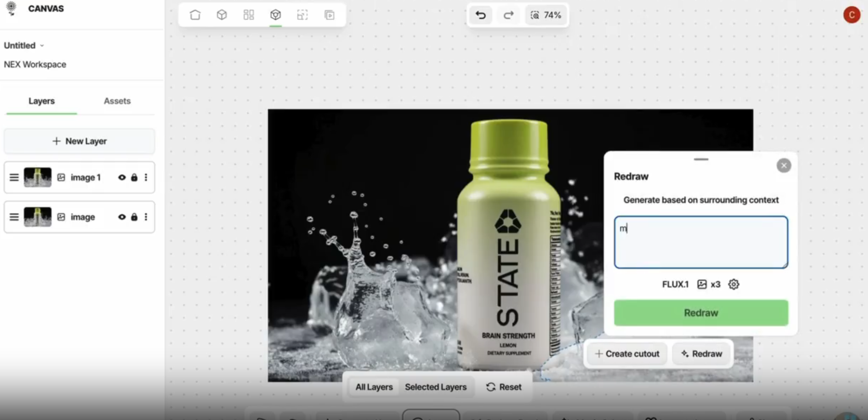868x420 pixels.
Task: Click the image type icon of bottom image layer
Action: 61,217
